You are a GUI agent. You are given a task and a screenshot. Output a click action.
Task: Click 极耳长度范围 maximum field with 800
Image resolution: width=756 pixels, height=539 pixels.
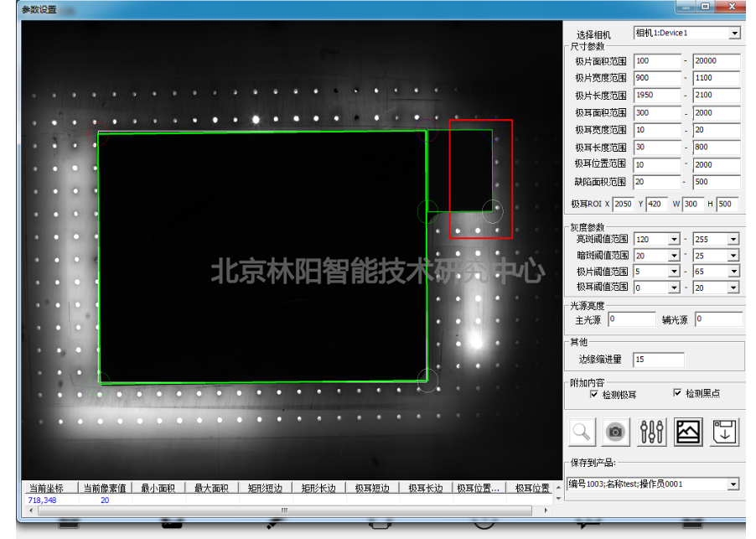click(716, 147)
